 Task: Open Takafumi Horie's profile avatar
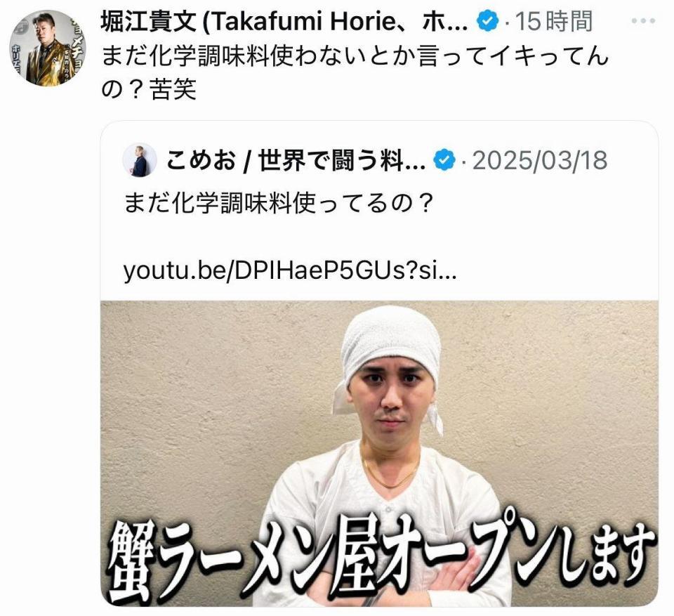[47, 48]
